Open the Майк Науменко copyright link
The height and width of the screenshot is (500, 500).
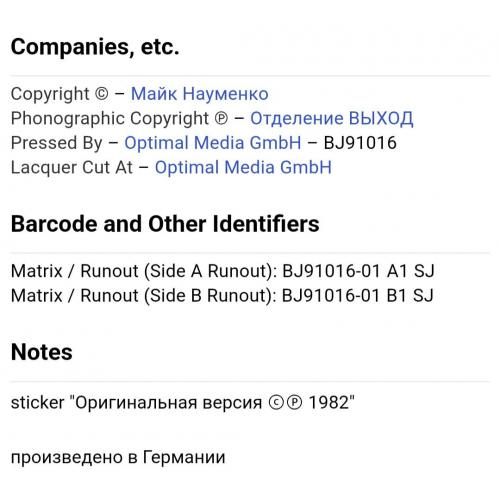tap(200, 94)
